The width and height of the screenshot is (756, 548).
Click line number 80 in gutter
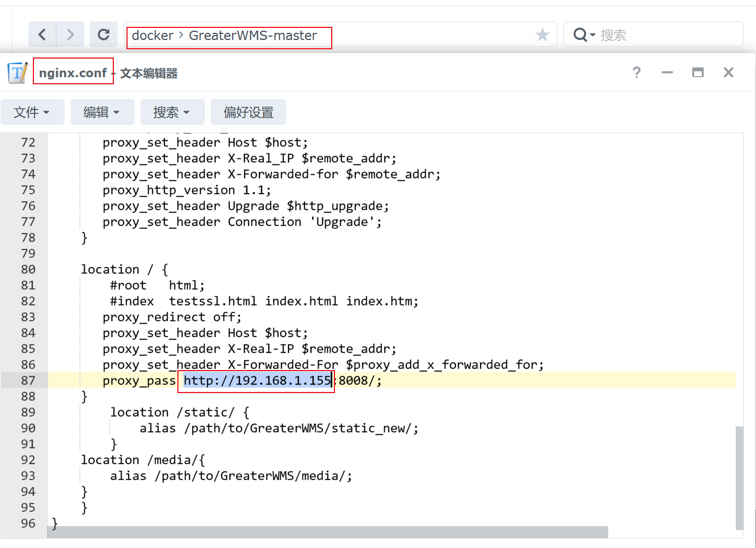point(28,269)
